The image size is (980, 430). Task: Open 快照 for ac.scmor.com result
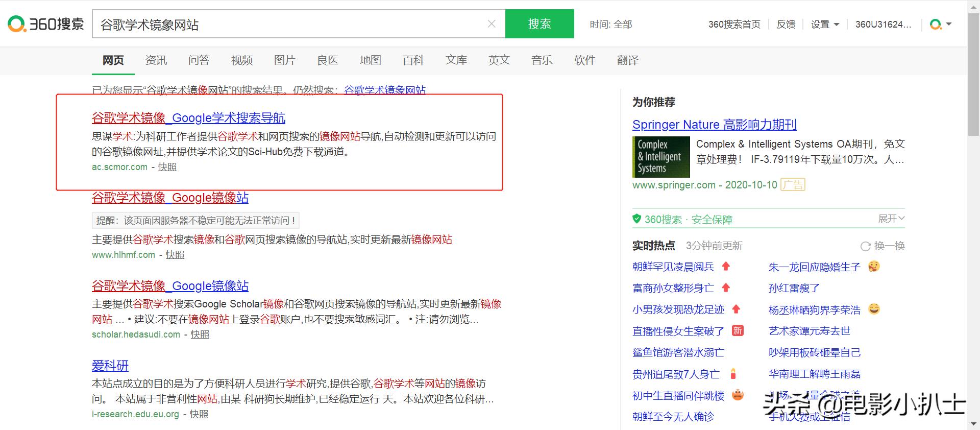coord(167,167)
